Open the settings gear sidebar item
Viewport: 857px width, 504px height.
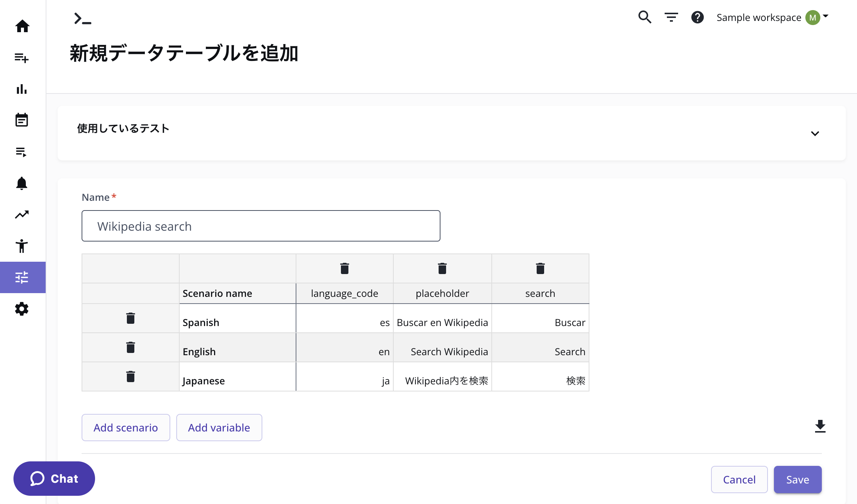point(22,309)
